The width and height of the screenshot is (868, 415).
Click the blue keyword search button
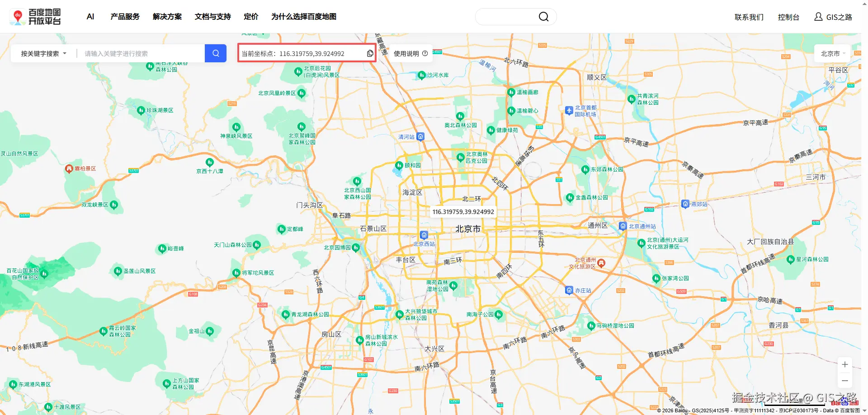tap(216, 53)
